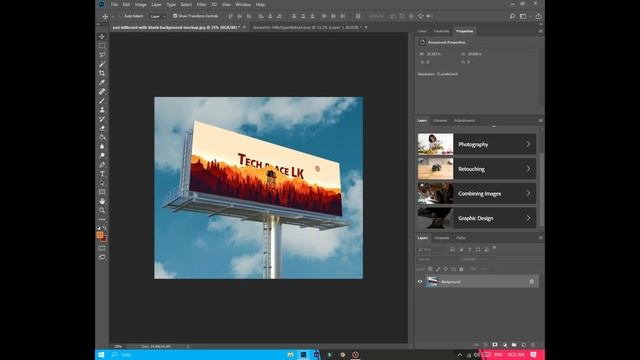Switch to the Channels tab
The height and width of the screenshot is (360, 640).
click(442, 238)
